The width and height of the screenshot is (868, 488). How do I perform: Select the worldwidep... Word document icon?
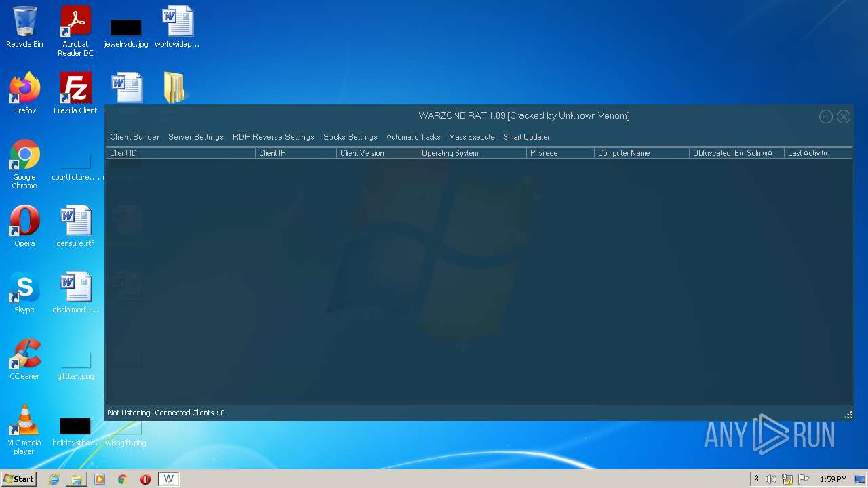(177, 27)
